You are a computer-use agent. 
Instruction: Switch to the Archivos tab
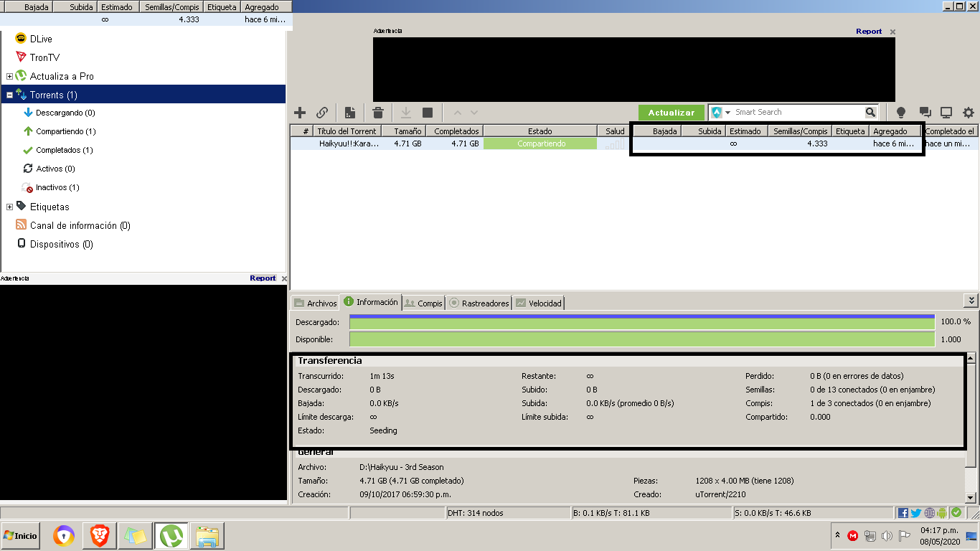315,303
